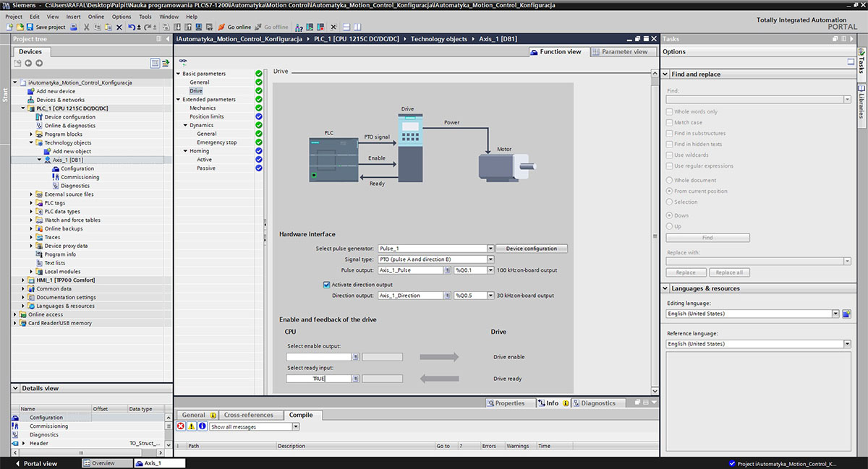Toggle Find in substructures checkbox
This screenshot has height=469, width=868.
(669, 134)
